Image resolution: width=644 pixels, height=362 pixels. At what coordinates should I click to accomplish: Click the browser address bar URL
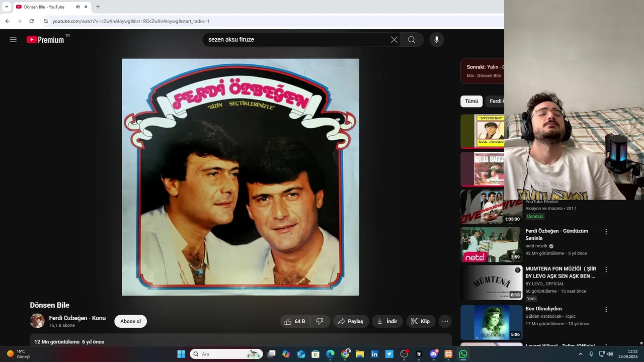point(131,21)
